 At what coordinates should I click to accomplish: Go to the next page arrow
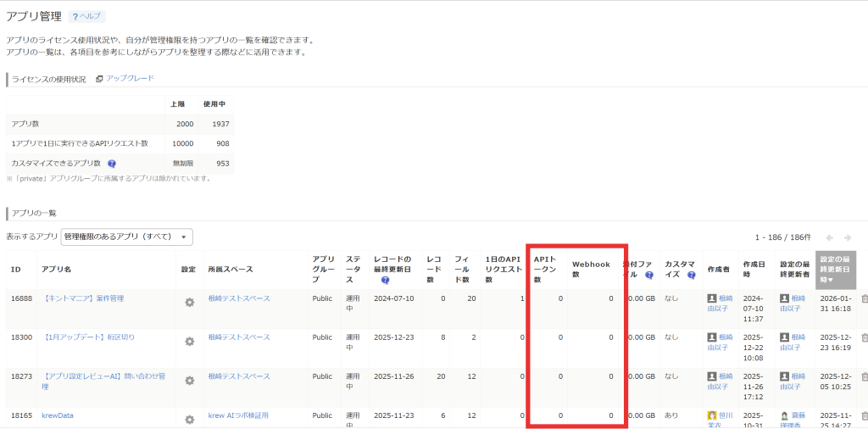(x=850, y=237)
